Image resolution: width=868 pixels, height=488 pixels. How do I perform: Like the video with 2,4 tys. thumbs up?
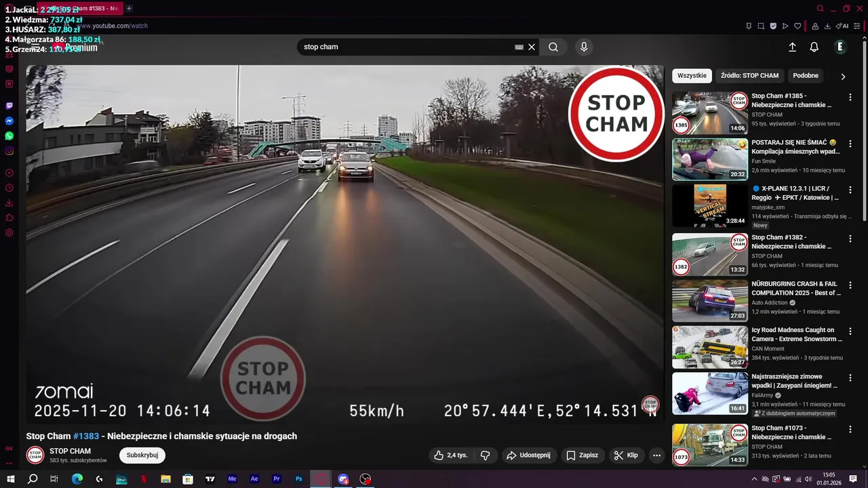coord(451,455)
